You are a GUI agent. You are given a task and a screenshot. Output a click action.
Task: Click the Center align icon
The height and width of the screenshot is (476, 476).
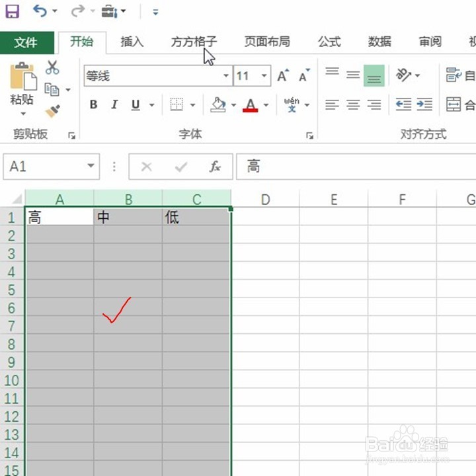(x=353, y=105)
